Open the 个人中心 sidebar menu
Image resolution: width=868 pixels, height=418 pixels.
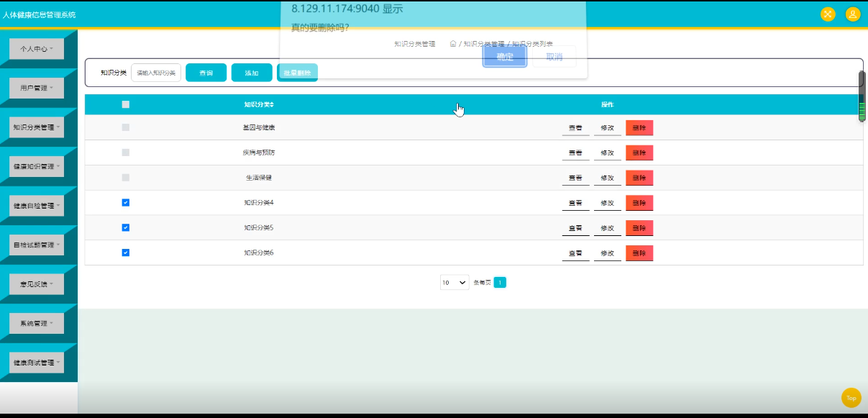(36, 48)
